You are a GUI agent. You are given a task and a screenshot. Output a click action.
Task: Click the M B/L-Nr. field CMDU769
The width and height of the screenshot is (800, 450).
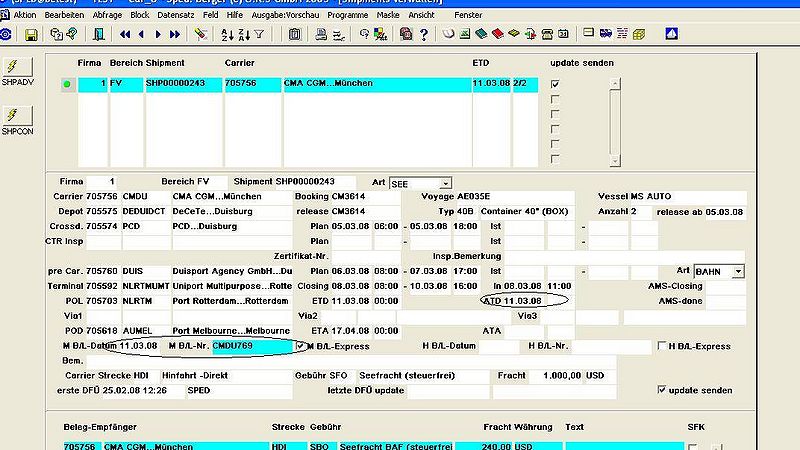click(253, 346)
